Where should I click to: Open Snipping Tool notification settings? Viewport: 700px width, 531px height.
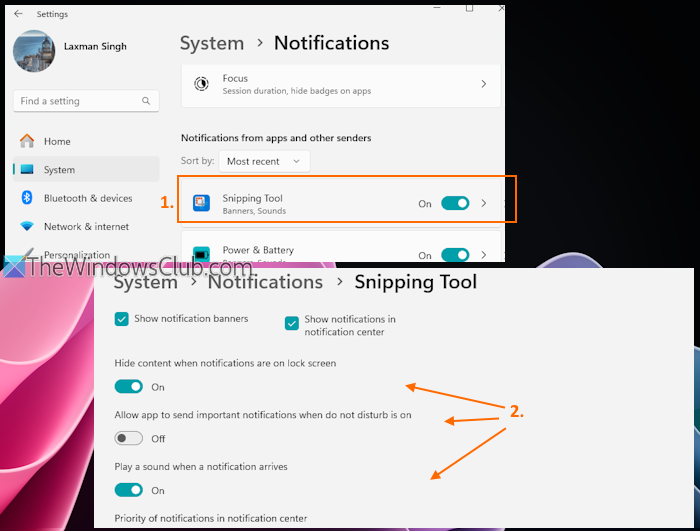tap(341, 204)
